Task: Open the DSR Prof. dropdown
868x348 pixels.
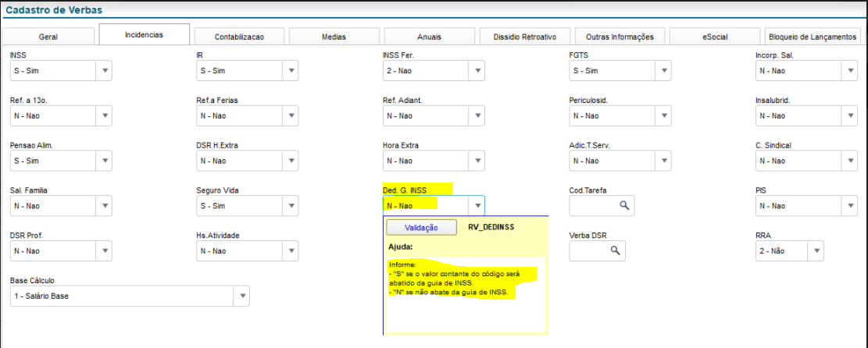Action: 104,250
